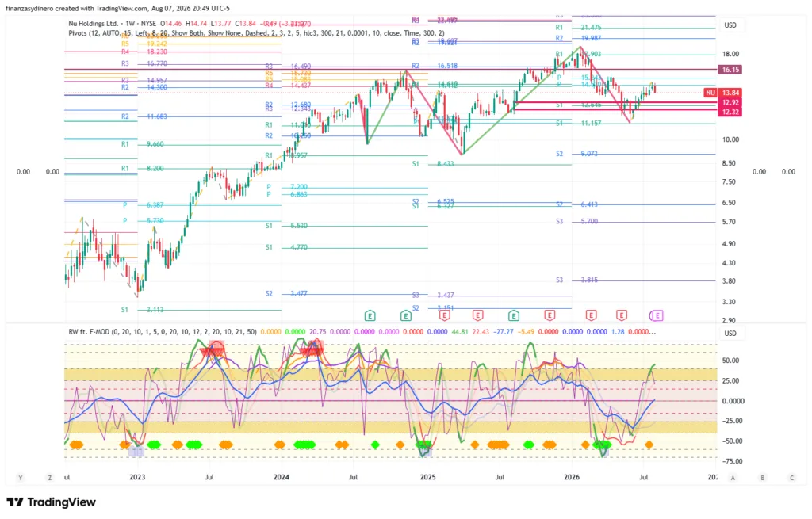Image resolution: width=812 pixels, height=519 pixels.
Task: Click the 8.50 price axis value
Action: pyautogui.click(x=730, y=163)
